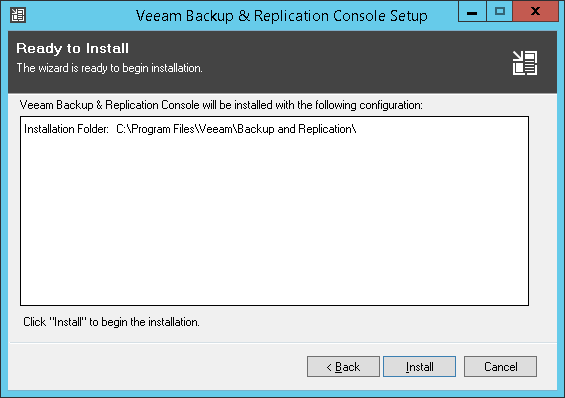Click the C:\Program Files\Veeam path text
Viewport: 565px width, 398px height.
click(x=236, y=129)
